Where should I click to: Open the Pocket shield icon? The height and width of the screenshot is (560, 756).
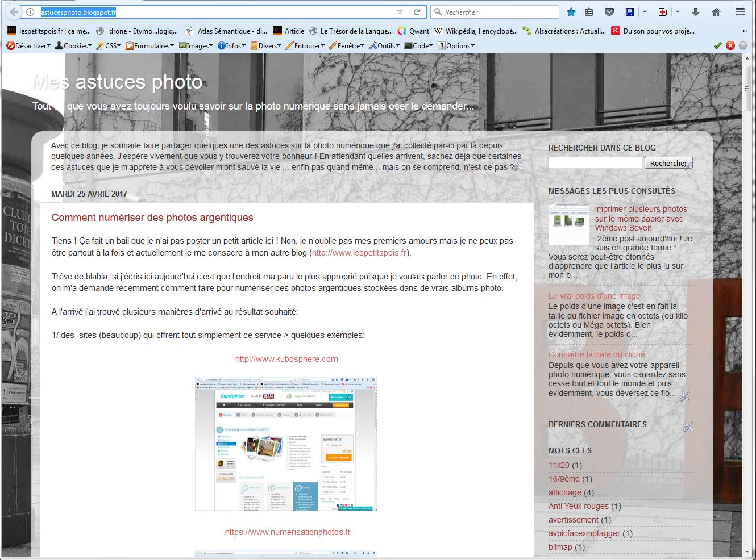point(609,12)
